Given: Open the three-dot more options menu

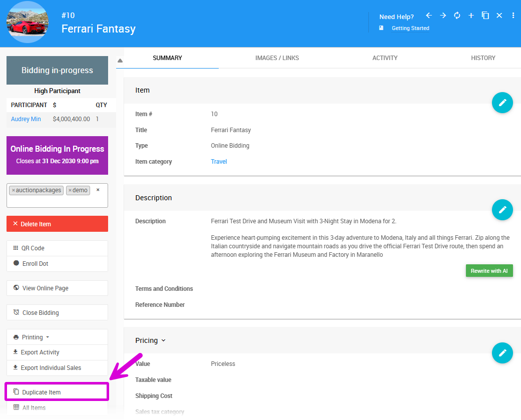Looking at the screenshot, I should coord(513,16).
